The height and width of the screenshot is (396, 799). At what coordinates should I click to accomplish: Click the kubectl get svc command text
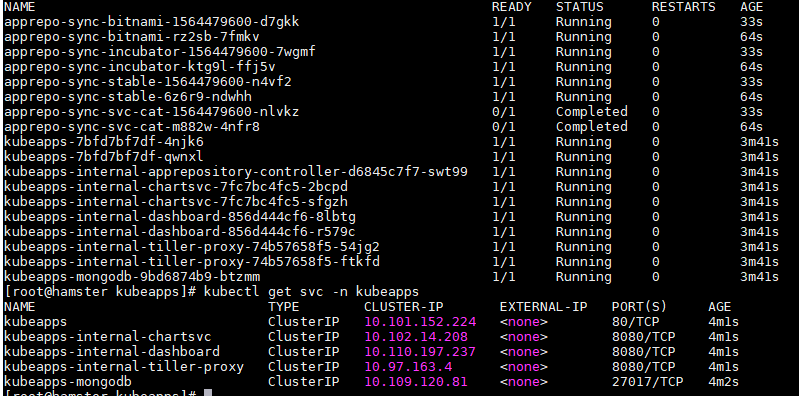[311, 292]
